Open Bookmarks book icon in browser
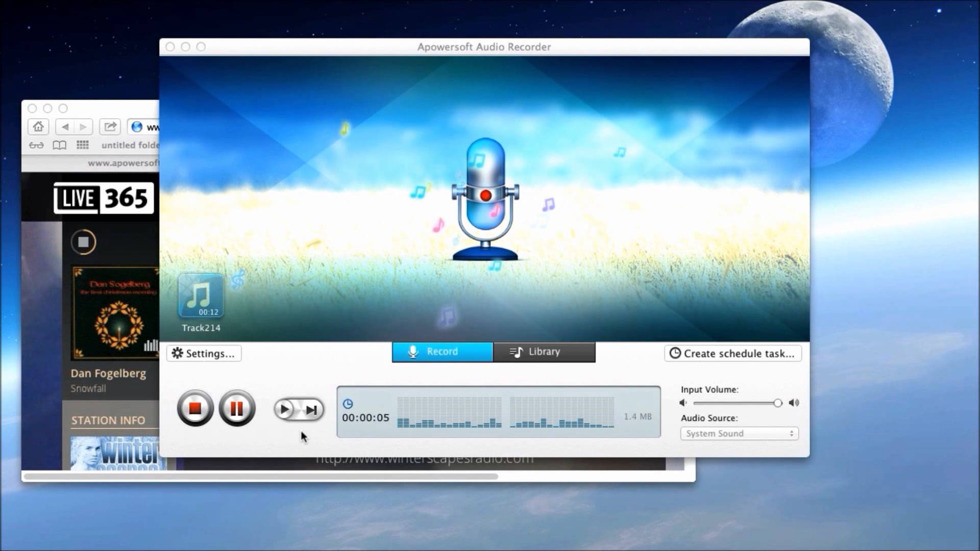Screen dimensions: 980x551 point(60,145)
